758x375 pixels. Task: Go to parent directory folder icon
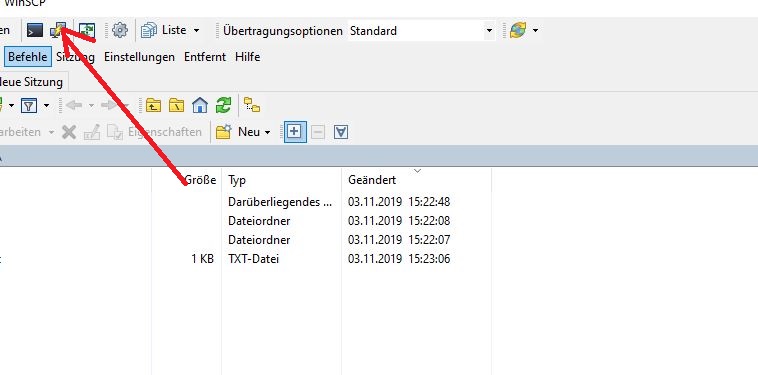coord(153,105)
